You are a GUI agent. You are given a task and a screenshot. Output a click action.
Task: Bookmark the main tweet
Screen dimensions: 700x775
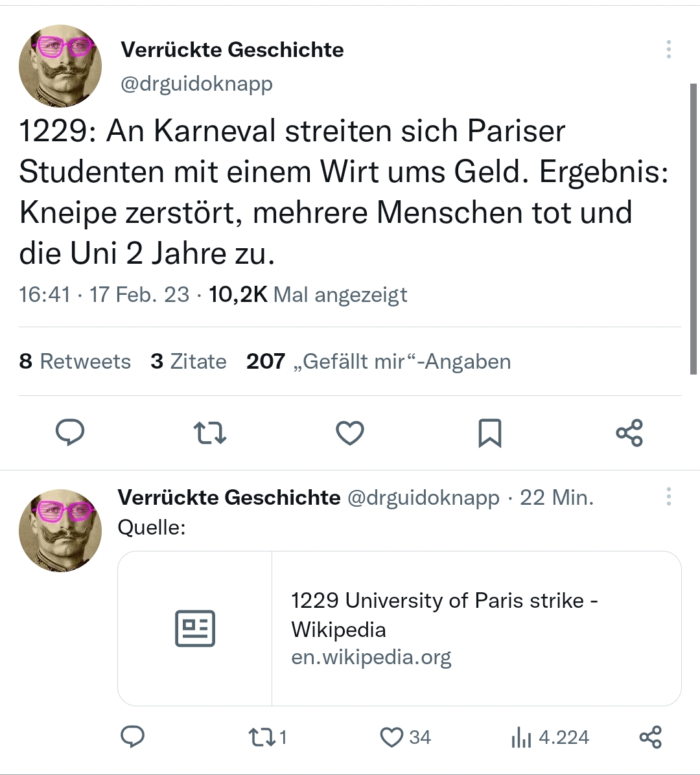pyautogui.click(x=489, y=433)
